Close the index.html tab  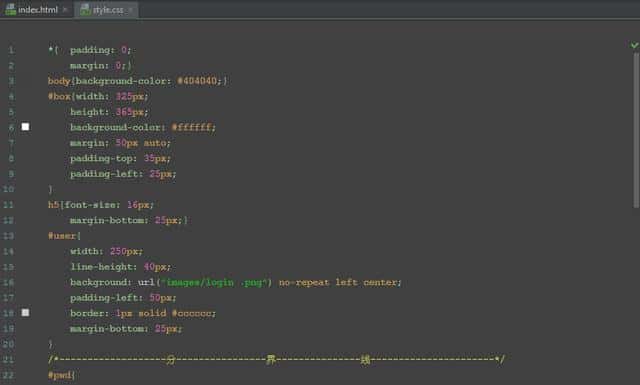[65, 10]
